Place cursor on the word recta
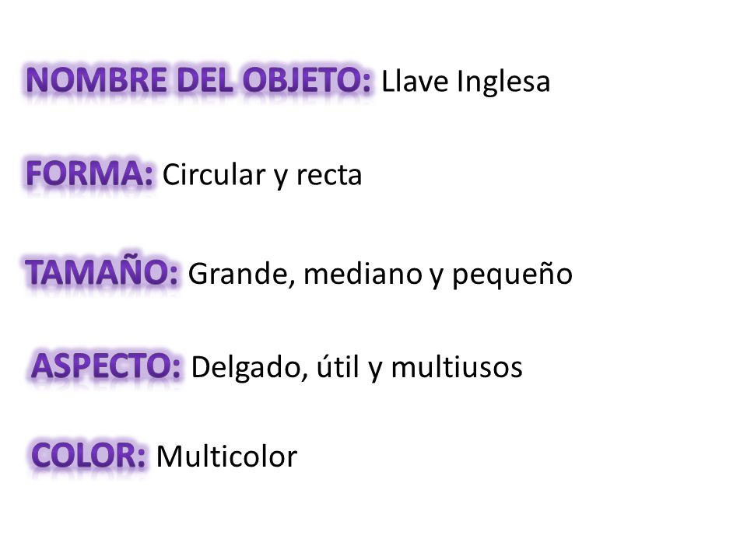747x560 pixels. 329,175
